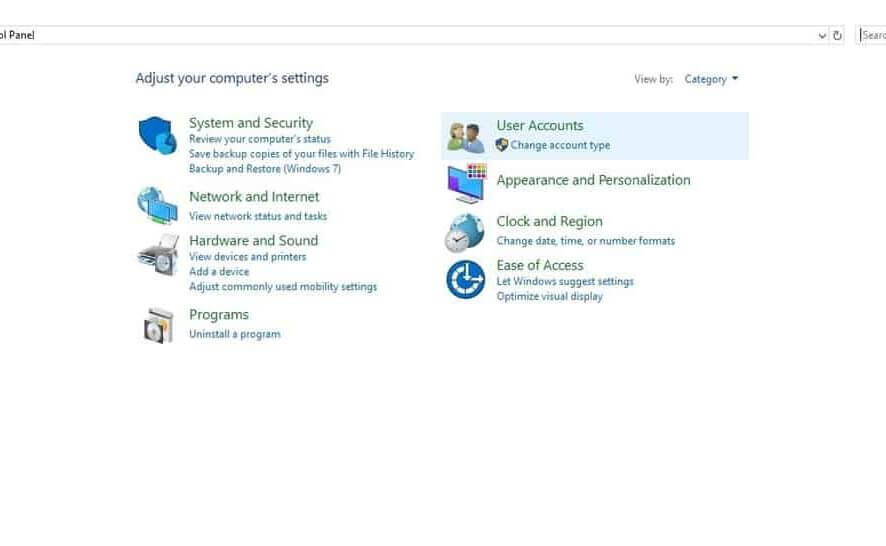Refresh the Control Panel address bar
886x546 pixels.
coord(837,36)
